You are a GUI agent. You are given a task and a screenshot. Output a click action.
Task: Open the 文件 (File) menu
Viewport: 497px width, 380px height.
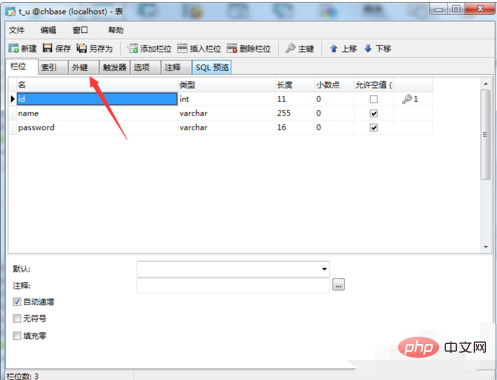pos(17,30)
